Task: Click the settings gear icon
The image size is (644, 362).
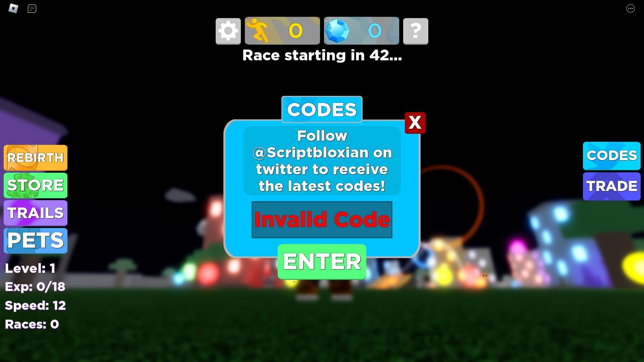Action: [x=228, y=31]
